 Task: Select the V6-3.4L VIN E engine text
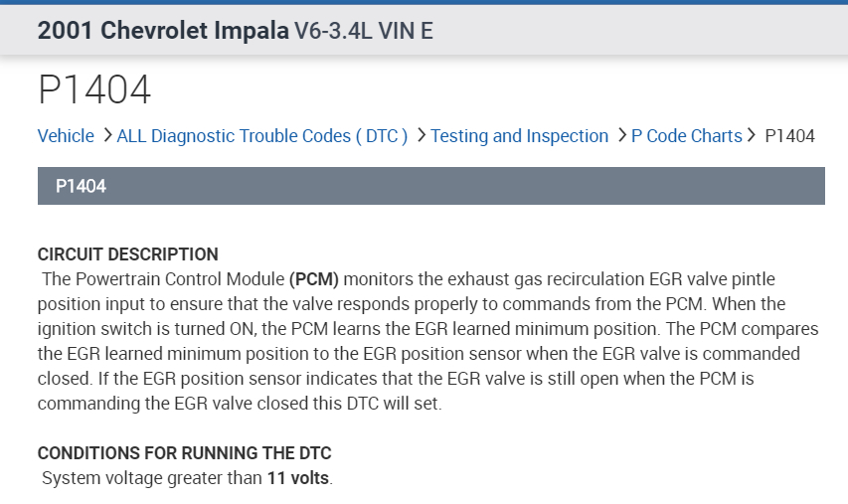[364, 31]
